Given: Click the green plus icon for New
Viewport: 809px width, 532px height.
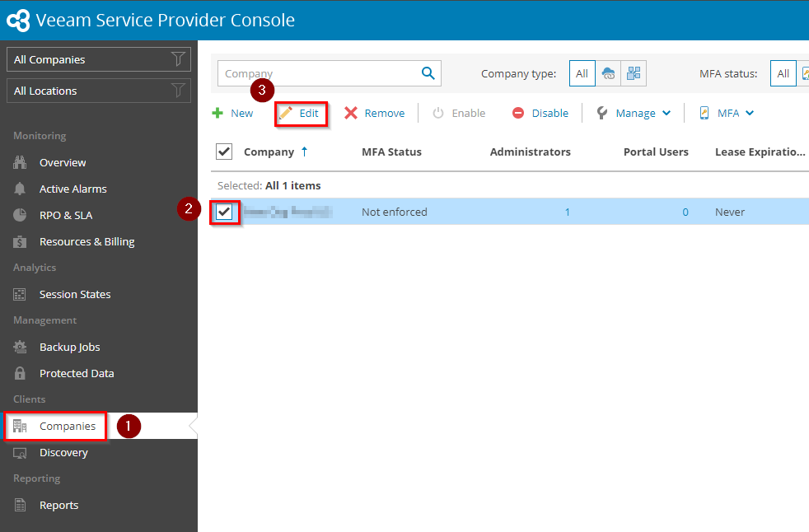Looking at the screenshot, I should pyautogui.click(x=217, y=113).
